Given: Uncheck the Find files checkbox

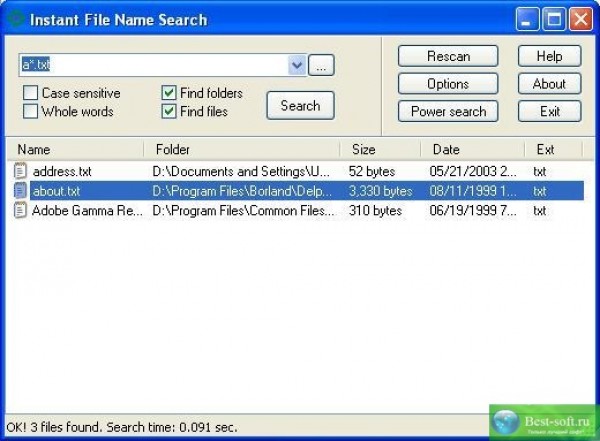Looking at the screenshot, I should (169, 111).
